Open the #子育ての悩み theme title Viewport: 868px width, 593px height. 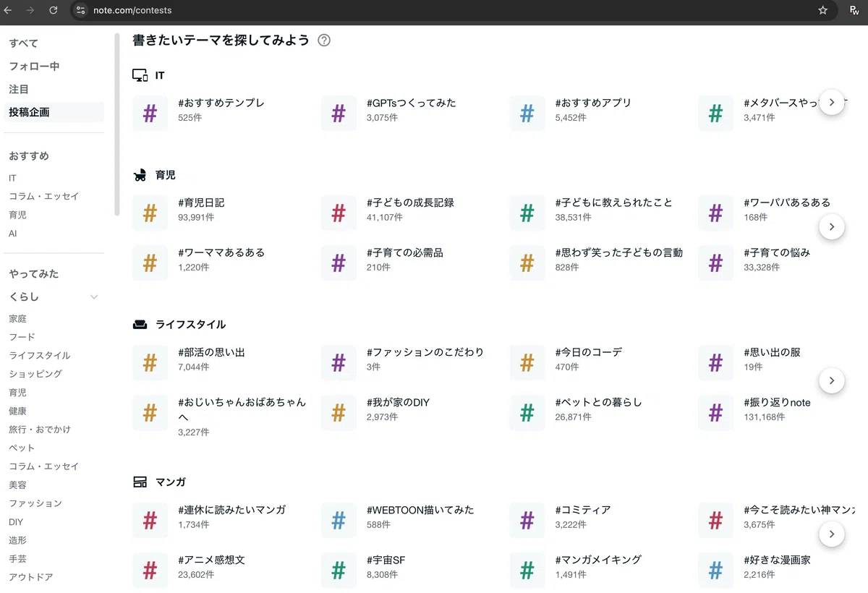click(x=777, y=252)
